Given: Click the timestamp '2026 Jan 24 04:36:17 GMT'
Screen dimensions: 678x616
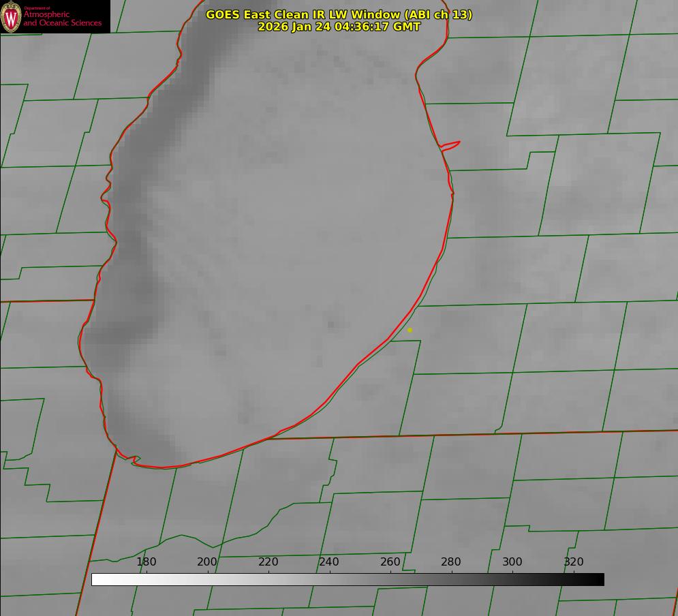Looking at the screenshot, I should [339, 27].
